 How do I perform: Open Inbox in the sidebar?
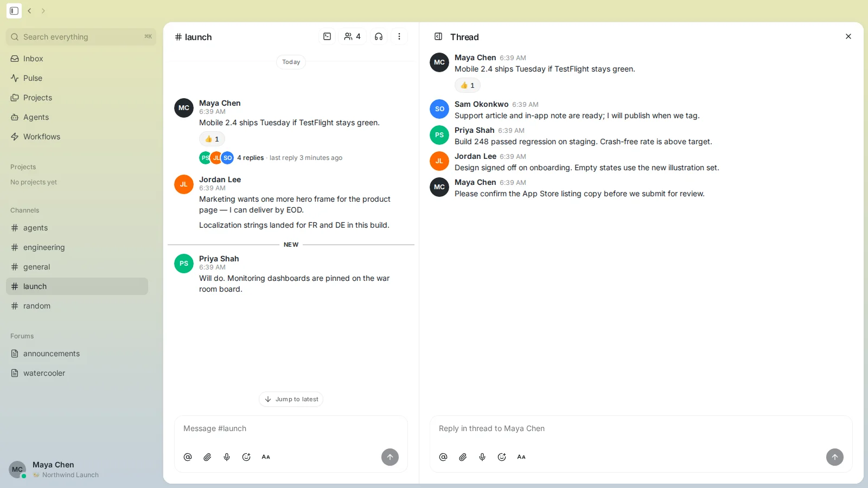pyautogui.click(x=77, y=59)
